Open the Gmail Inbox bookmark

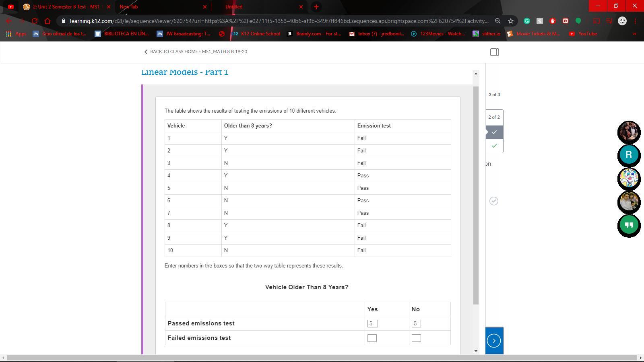(377, 34)
